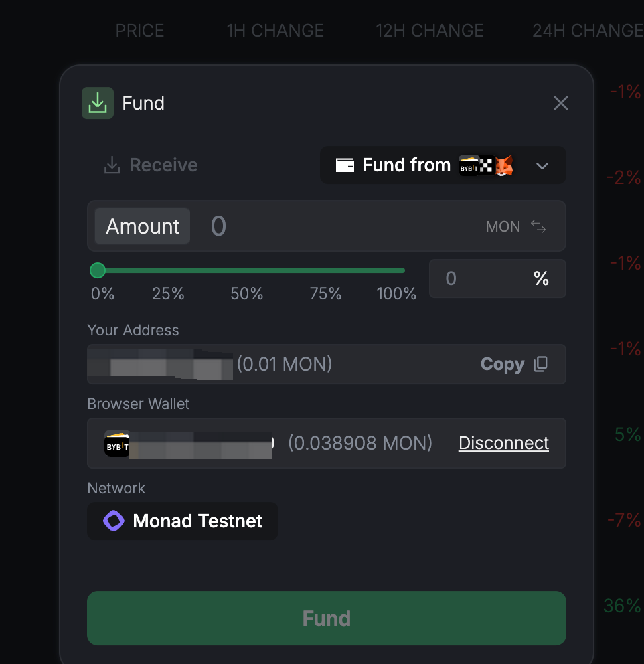Click the slider handle at 0%
The height and width of the screenshot is (664, 644).
click(x=97, y=270)
